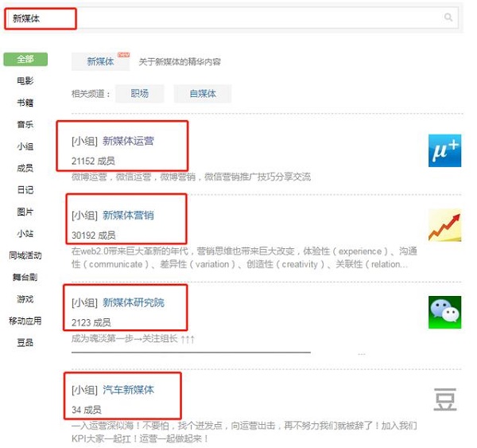Click the 2123 成员 count text
The image size is (477, 448).
[91, 322]
